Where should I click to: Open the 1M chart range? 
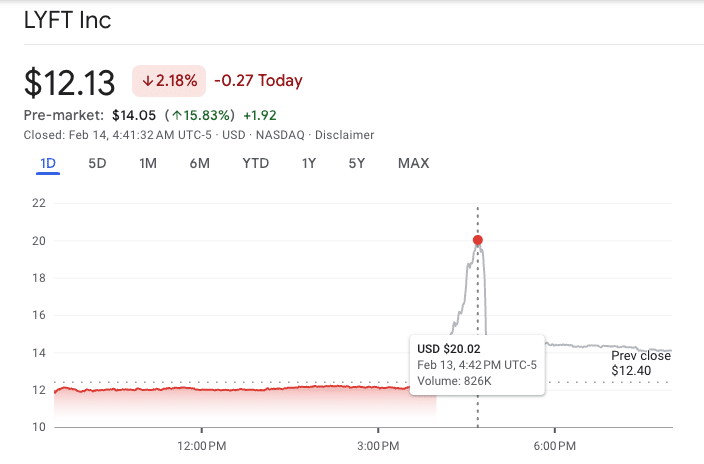148,164
